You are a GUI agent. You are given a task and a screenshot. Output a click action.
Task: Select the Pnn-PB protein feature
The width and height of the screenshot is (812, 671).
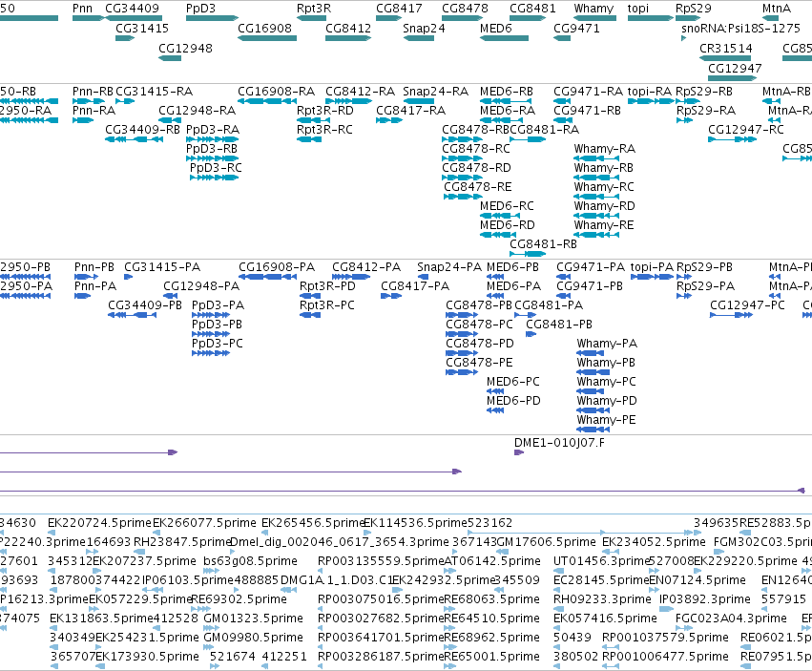coord(86,277)
